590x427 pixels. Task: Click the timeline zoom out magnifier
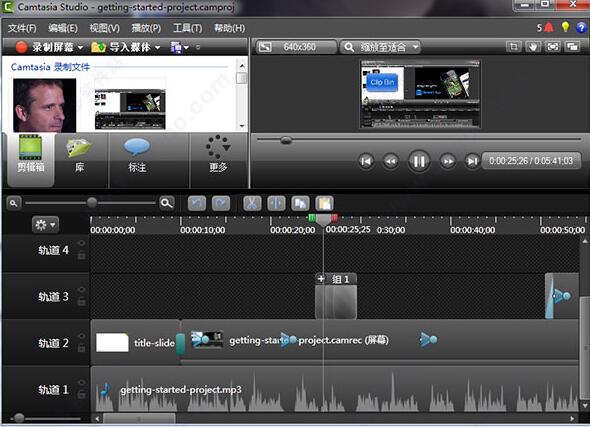[14, 204]
